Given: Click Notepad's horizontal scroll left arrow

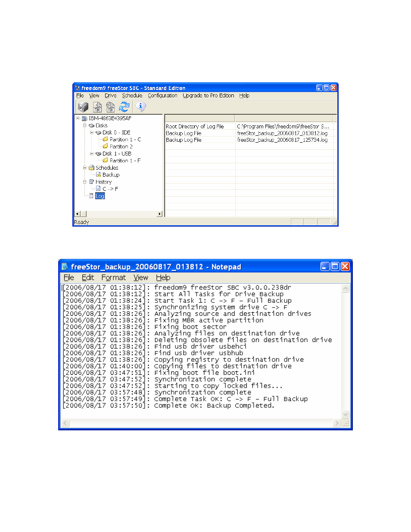Looking at the screenshot, I should coord(65,423).
